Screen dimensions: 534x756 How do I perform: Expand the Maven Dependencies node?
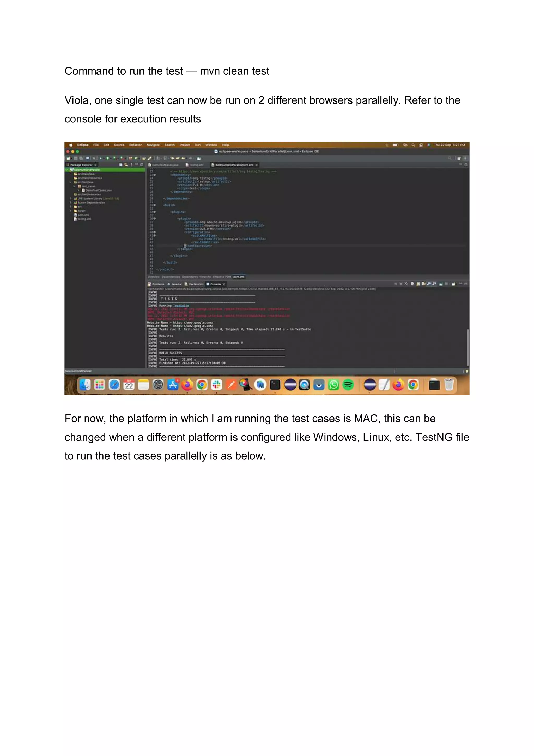click(x=70, y=203)
